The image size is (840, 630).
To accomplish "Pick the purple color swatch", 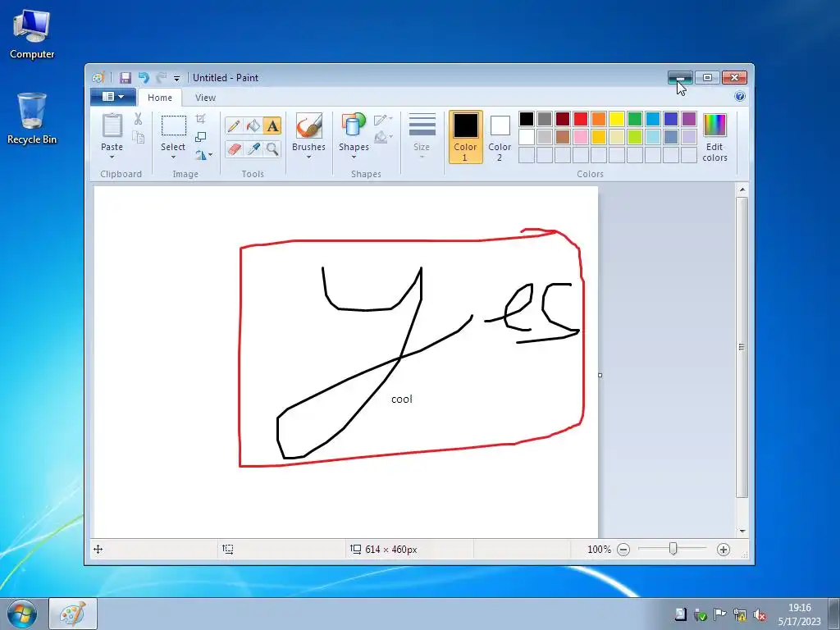I will [689, 119].
